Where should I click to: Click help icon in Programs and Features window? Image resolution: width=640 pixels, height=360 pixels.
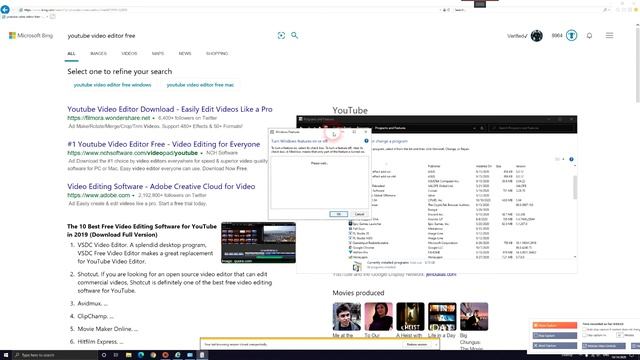coord(571,159)
